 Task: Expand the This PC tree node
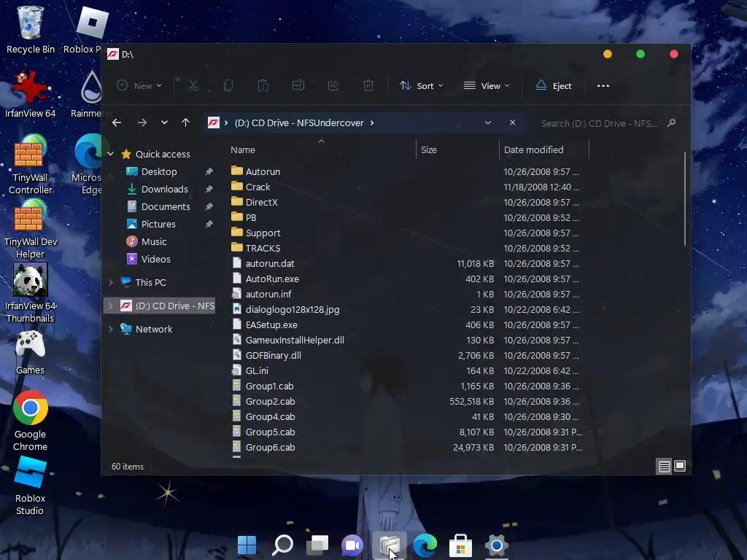tap(111, 282)
